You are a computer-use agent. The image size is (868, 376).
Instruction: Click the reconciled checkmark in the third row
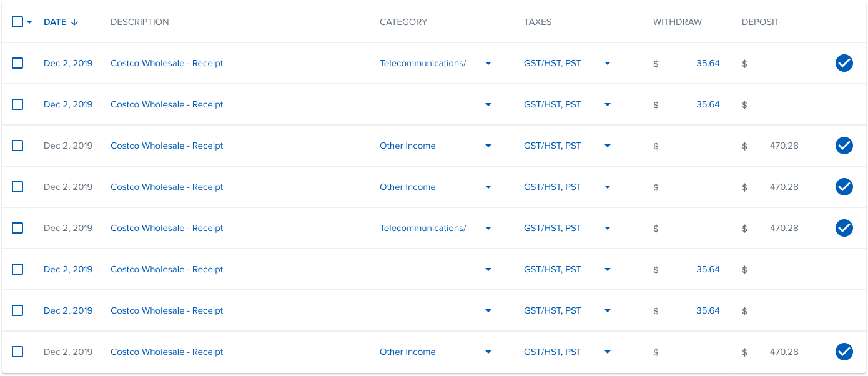point(844,146)
